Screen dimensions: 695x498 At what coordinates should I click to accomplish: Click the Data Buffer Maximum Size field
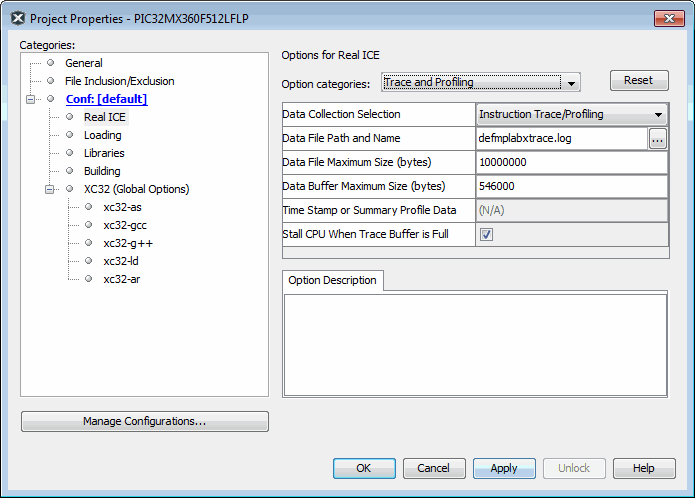[571, 186]
